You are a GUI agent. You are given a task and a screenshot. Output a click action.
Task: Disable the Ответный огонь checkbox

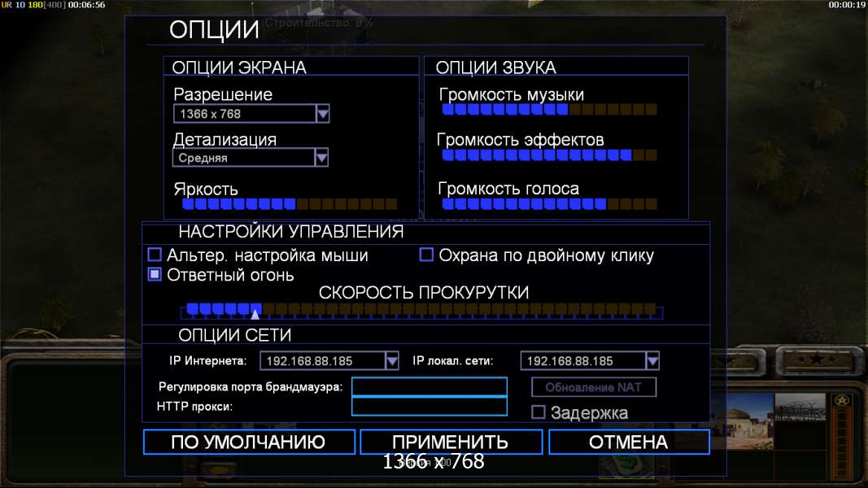pyautogui.click(x=155, y=274)
